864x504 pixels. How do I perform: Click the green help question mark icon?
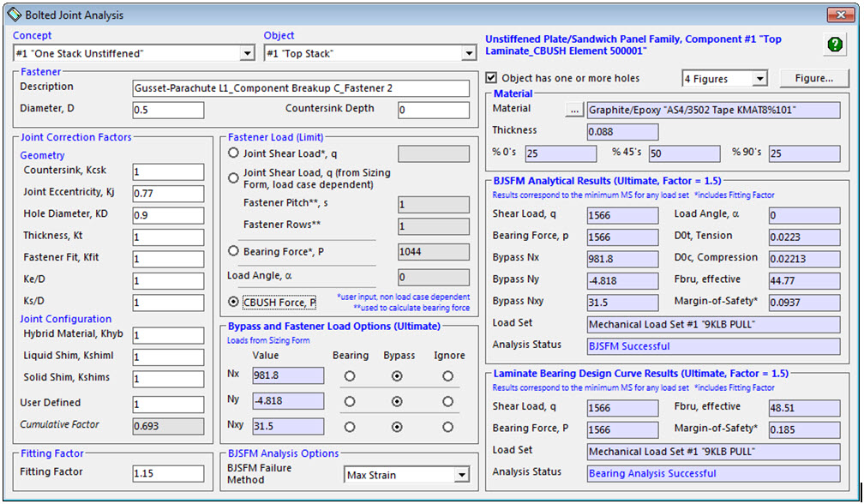tap(835, 44)
